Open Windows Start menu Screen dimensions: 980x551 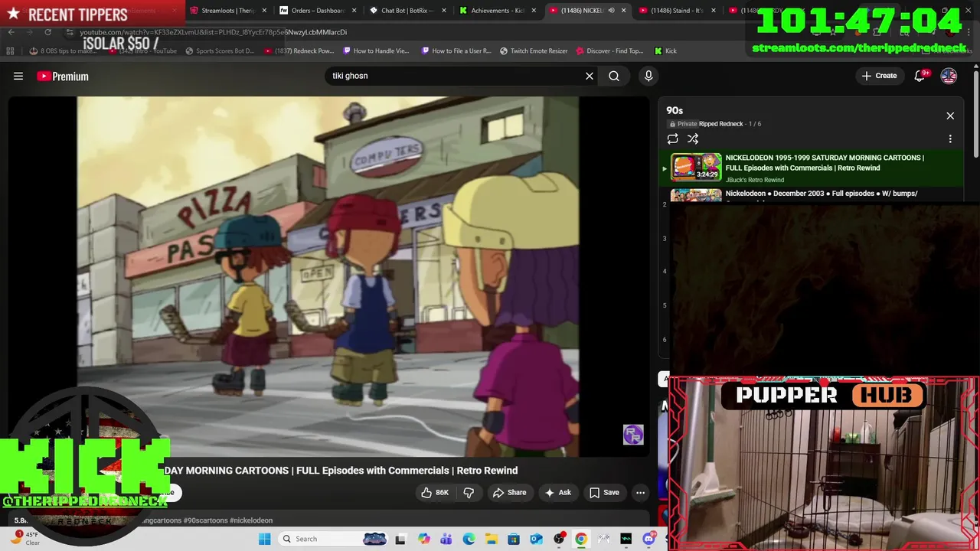point(264,539)
